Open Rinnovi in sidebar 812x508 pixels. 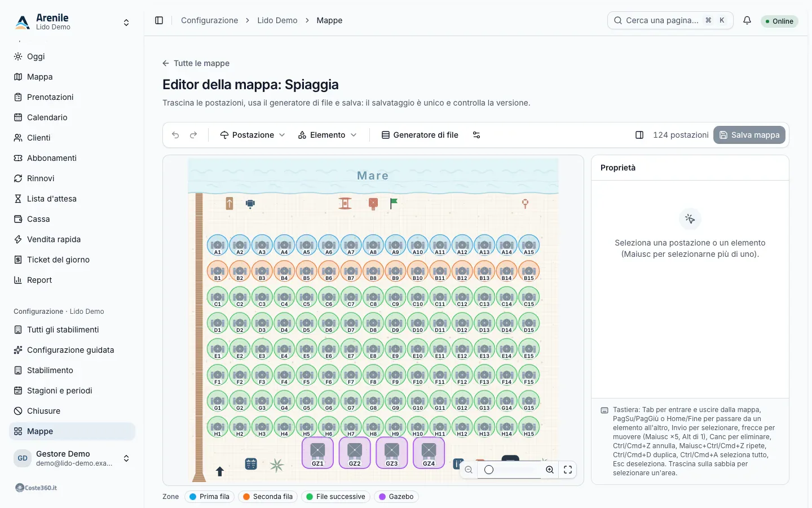click(x=72, y=178)
